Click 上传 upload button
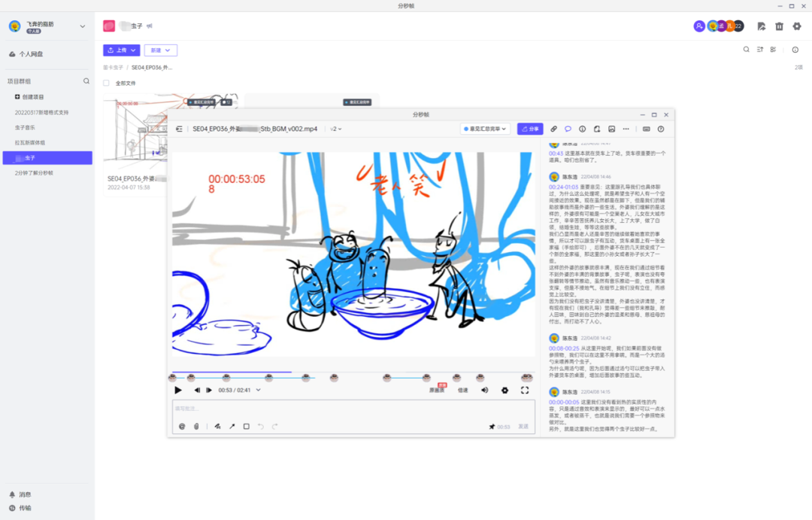This screenshot has height=520, width=812. (x=121, y=50)
